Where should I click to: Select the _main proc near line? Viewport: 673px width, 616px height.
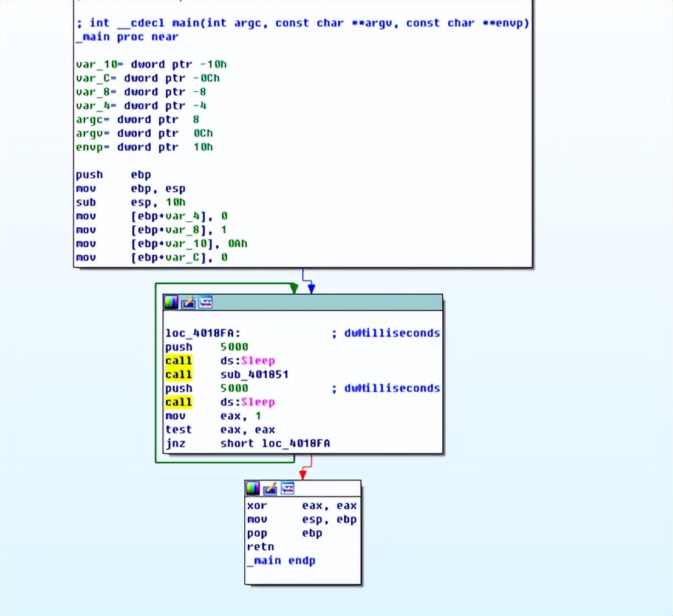[x=127, y=37]
